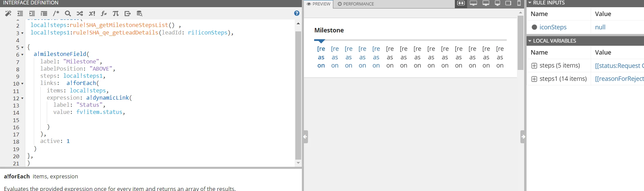Select the small desktop monitor preview icon
This screenshot has height=191, width=644.
click(498, 3)
